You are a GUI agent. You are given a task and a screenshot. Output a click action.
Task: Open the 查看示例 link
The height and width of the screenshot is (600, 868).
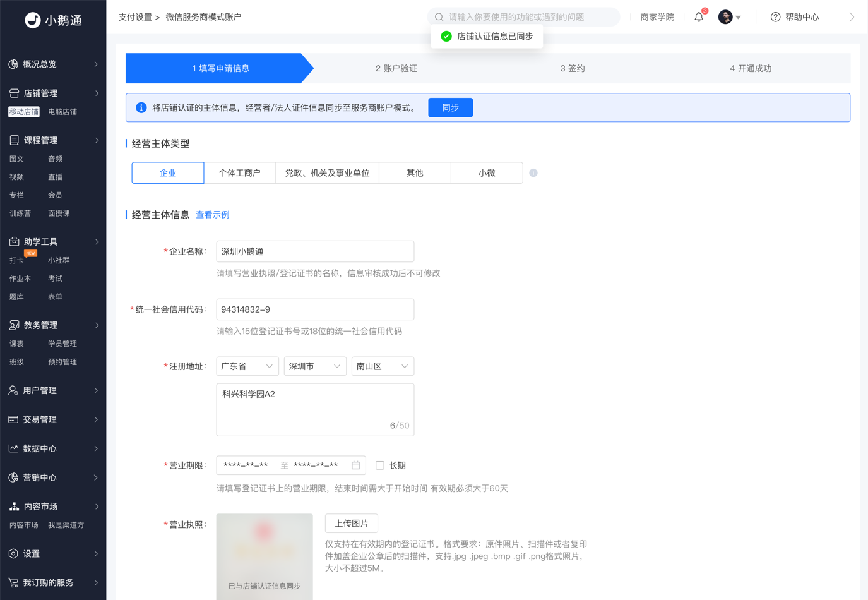(x=213, y=215)
